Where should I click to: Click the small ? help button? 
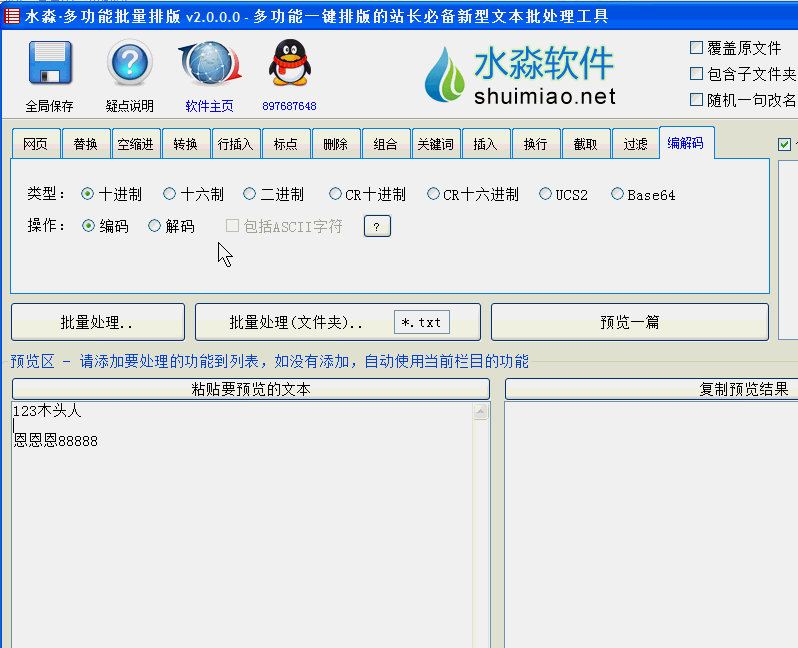click(376, 227)
